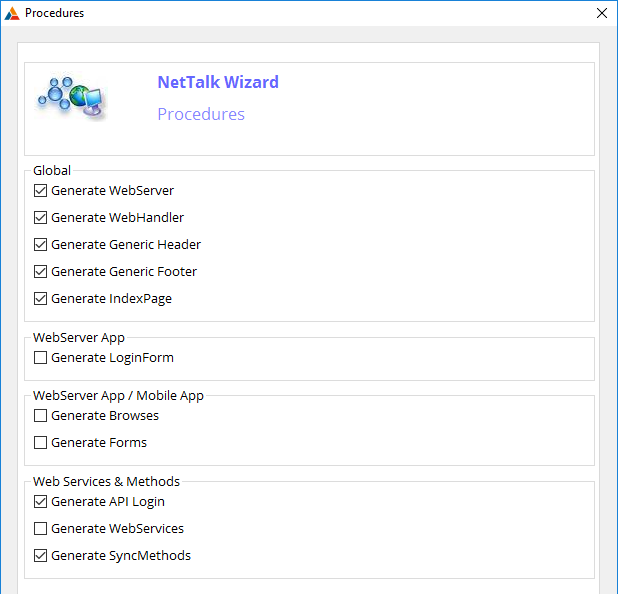Disable the Generate SyncMethods option
This screenshot has height=594, width=618.
pyautogui.click(x=40, y=555)
